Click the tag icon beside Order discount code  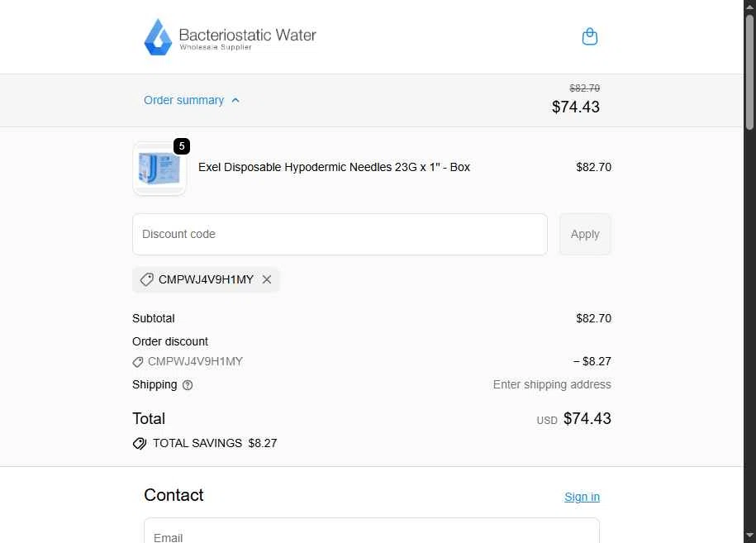138,362
